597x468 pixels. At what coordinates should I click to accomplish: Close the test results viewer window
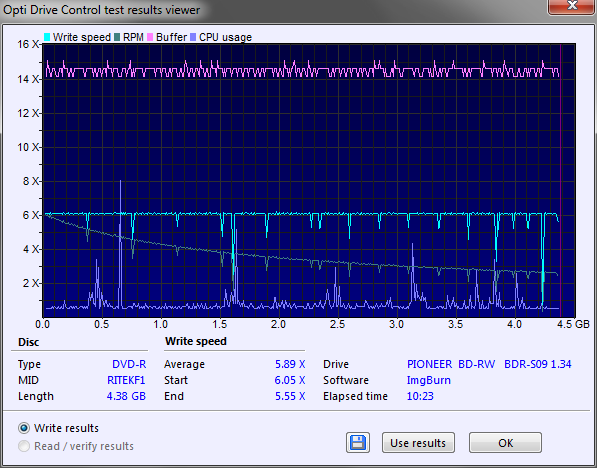[x=572, y=6]
